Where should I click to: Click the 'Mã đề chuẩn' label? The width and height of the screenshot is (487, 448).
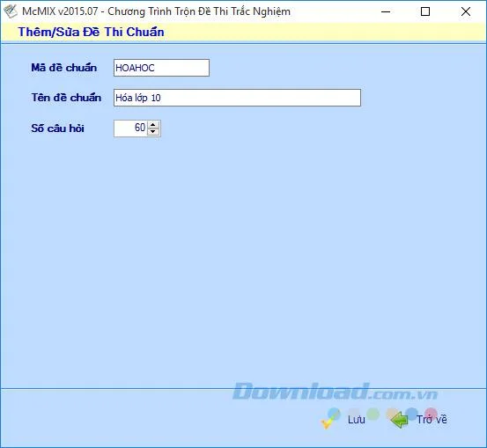[64, 68]
